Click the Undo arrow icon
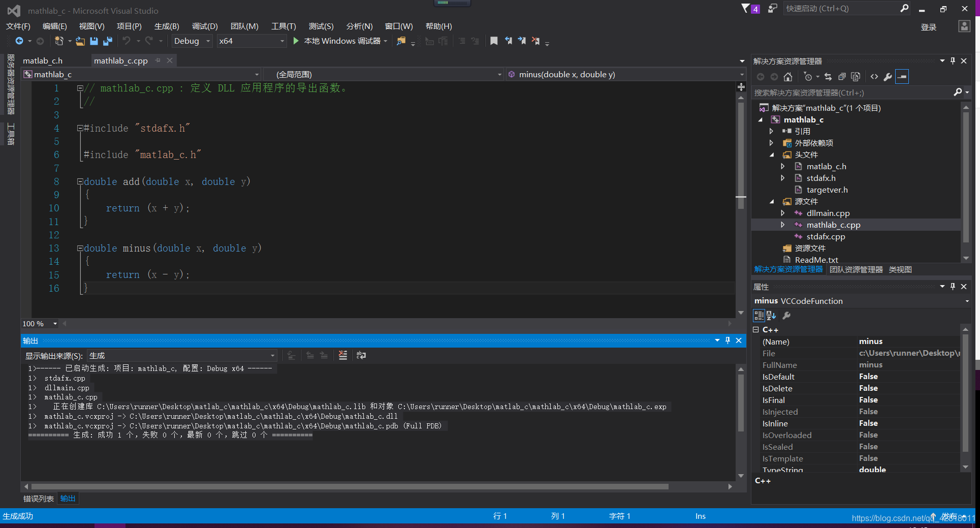Viewport: 980px width, 528px height. (127, 41)
